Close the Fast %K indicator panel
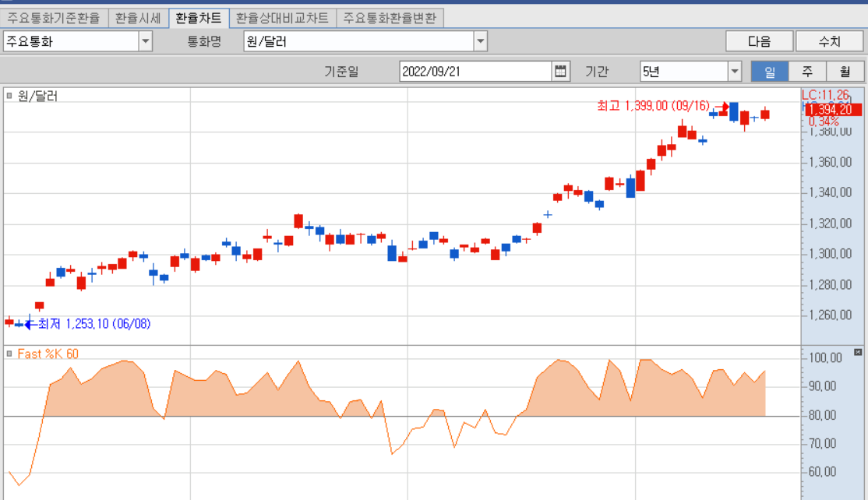The image size is (868, 500). [x=858, y=352]
